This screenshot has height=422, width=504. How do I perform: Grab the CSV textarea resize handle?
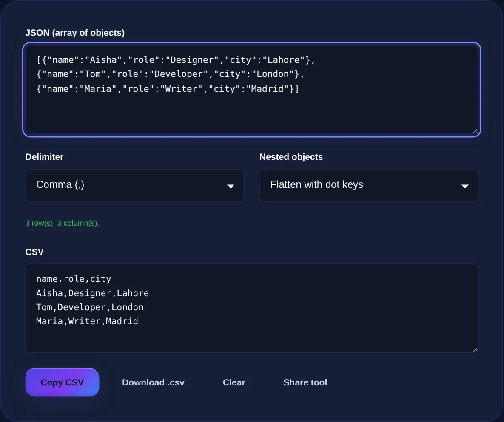(x=475, y=349)
